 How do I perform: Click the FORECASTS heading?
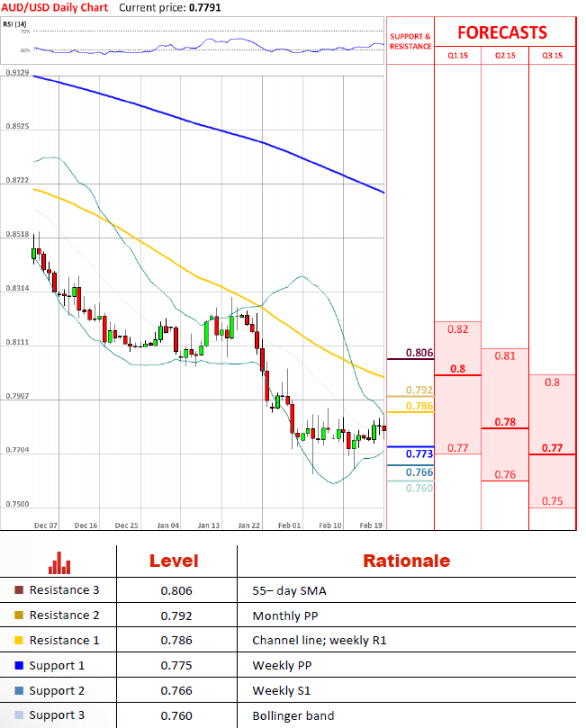502,32
